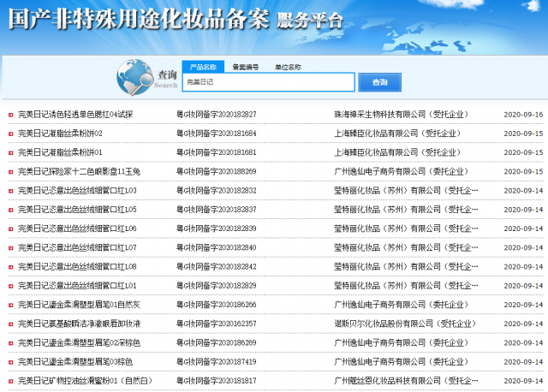Viewport: 548px width, 392px height.
Task: Click the search box containing 完美日记
Action: 268,82
